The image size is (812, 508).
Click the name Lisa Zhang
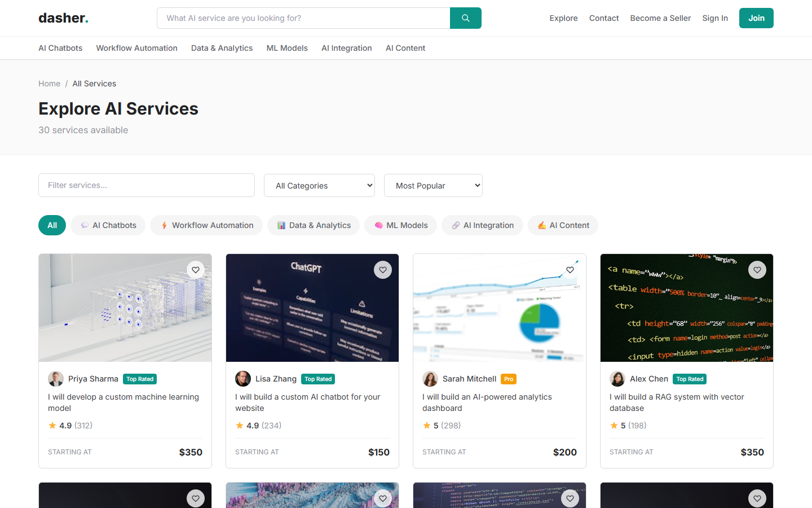click(x=276, y=379)
